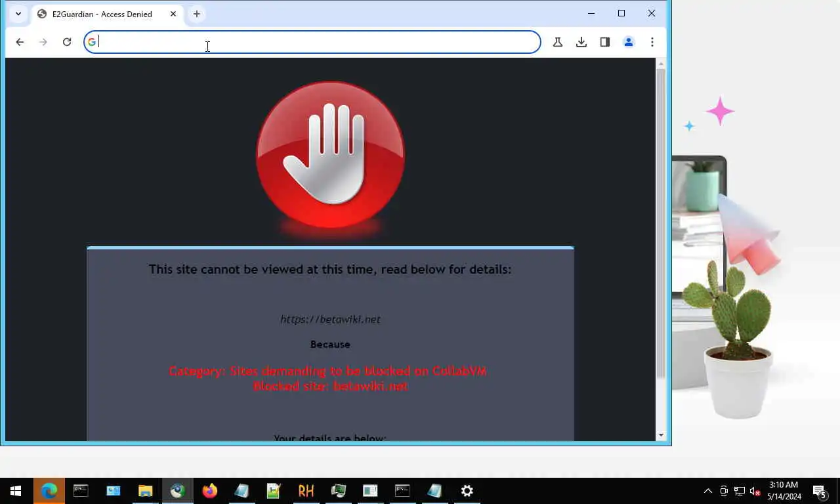Click the forward navigation arrow
Viewport: 840px width, 504px height.
coord(43,42)
